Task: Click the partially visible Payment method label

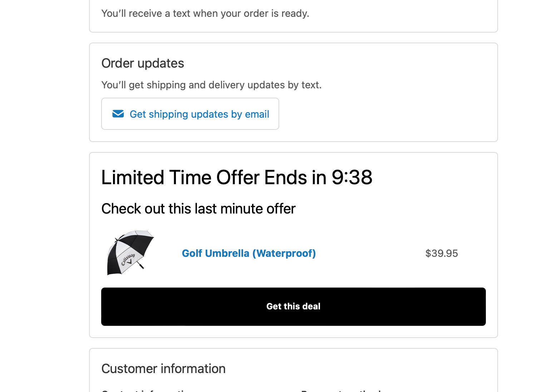Action: coord(341,391)
